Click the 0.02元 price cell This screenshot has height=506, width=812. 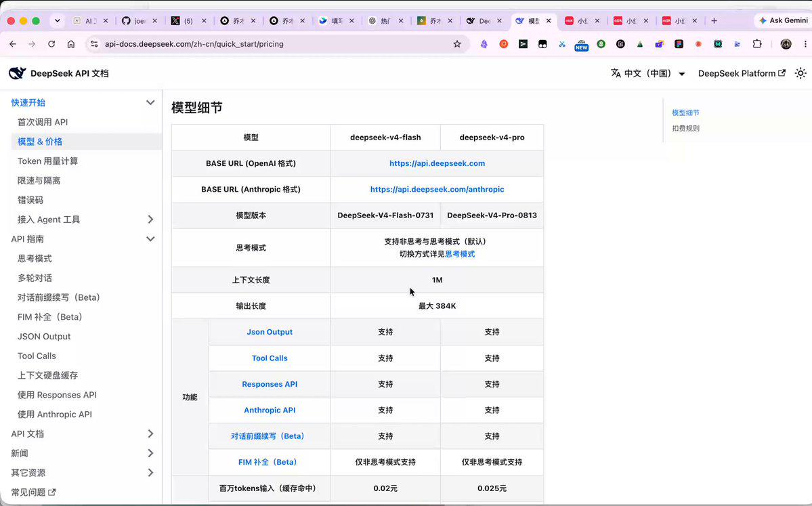(x=385, y=488)
